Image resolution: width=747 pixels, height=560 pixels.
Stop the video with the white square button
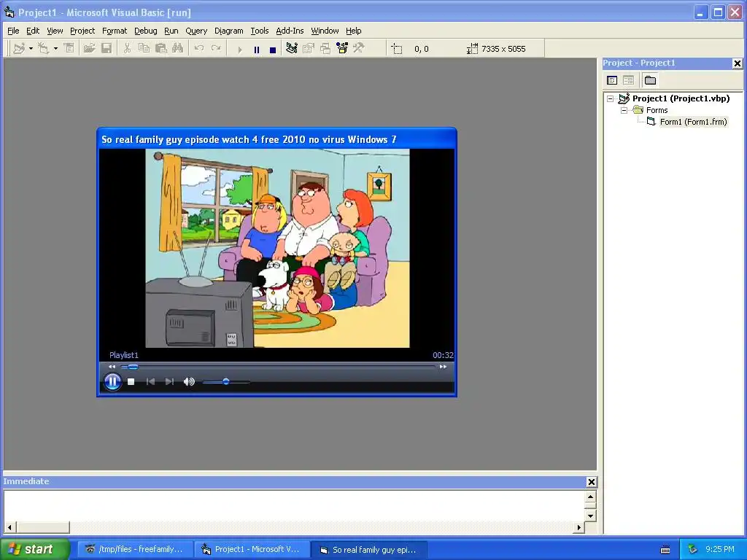click(x=131, y=382)
